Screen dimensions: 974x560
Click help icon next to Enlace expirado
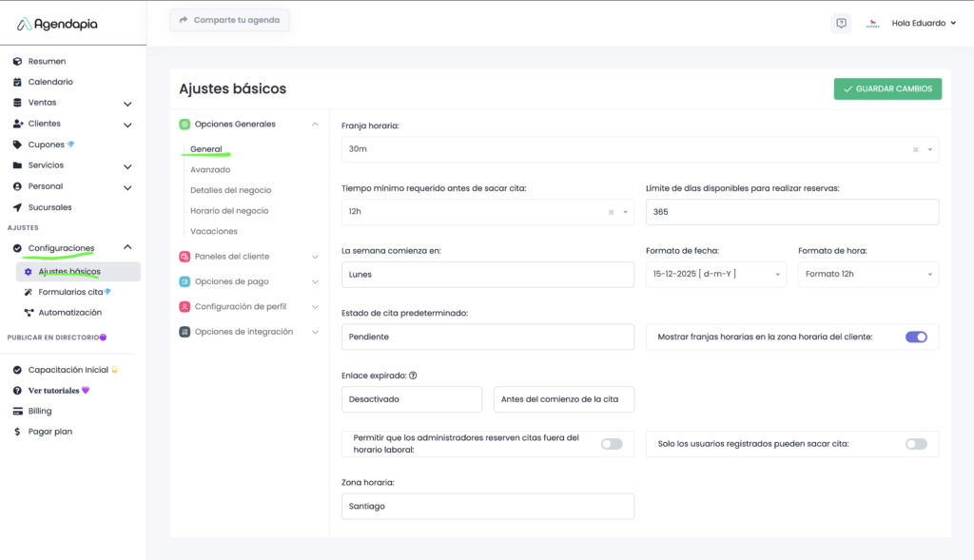coord(413,376)
